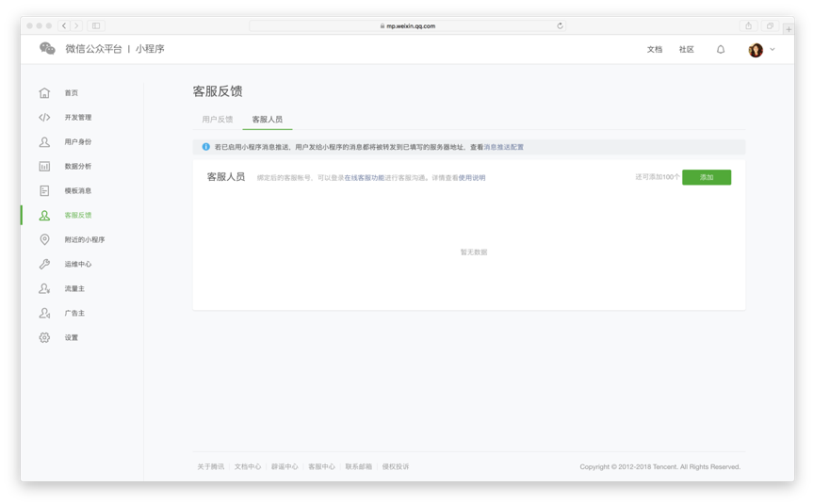This screenshot has height=504, width=814.
Task: Click the location pin icon for 附近的小程序
Action: click(44, 239)
